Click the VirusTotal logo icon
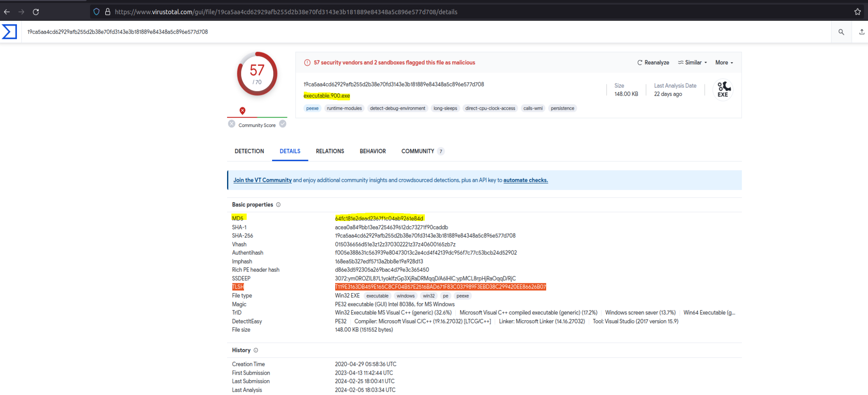Viewport: 868px width, 395px height. pos(9,32)
